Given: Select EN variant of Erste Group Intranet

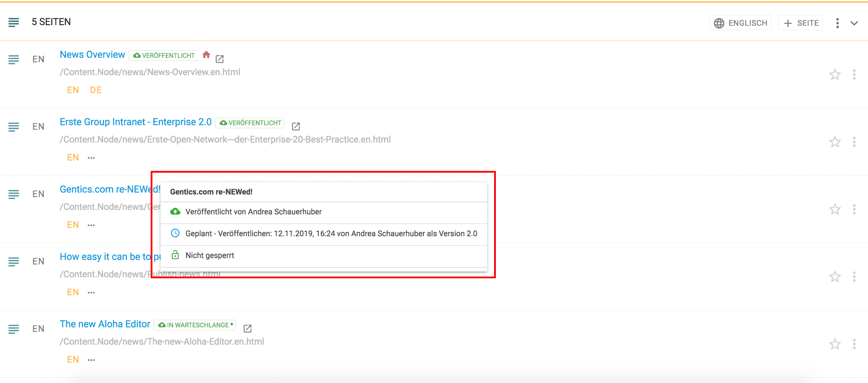Looking at the screenshot, I should [73, 157].
